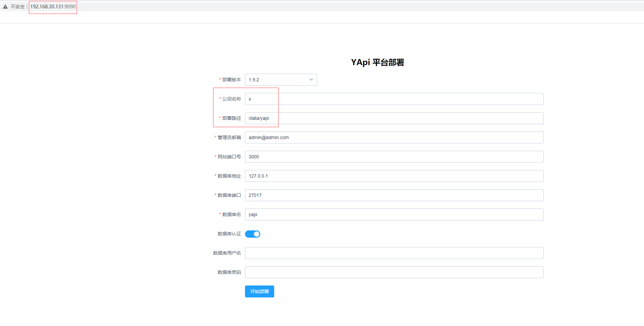Focus the 公司名称 input field
The image size is (644, 326).
coord(394,99)
